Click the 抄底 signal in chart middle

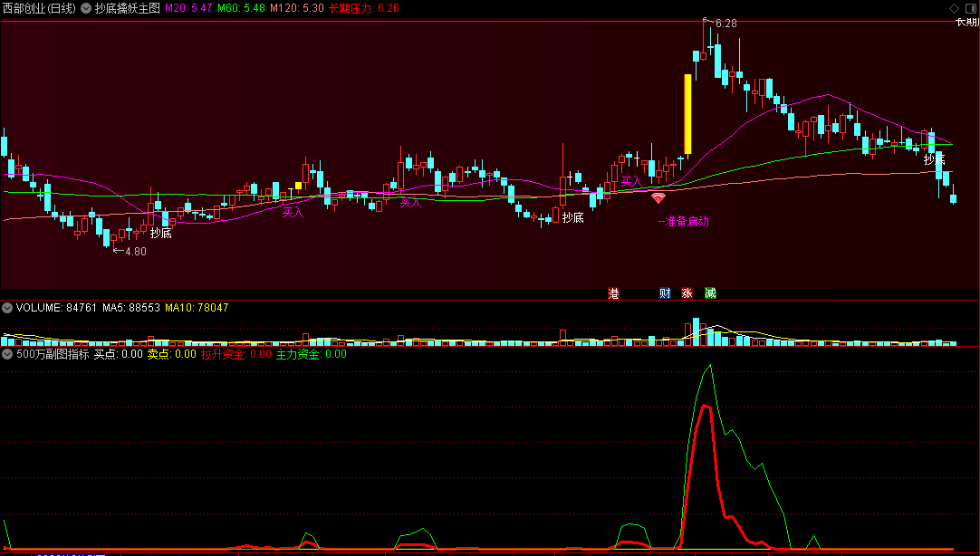(x=573, y=217)
